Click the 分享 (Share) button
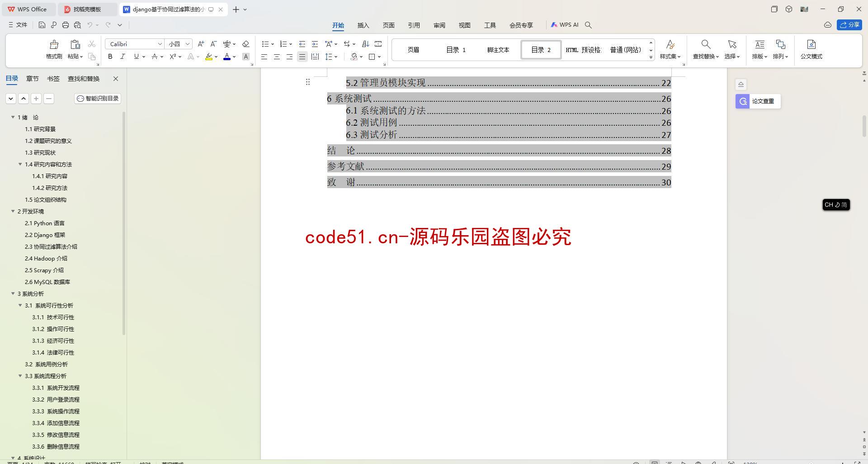The width and height of the screenshot is (868, 464). point(849,25)
